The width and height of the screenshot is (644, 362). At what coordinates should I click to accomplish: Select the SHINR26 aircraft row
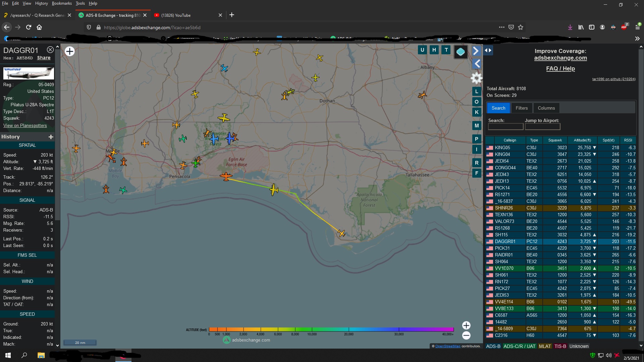[560, 208]
